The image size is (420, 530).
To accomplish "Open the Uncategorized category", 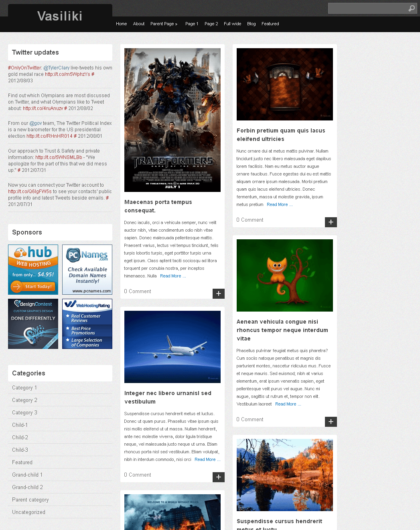I will 28,512.
